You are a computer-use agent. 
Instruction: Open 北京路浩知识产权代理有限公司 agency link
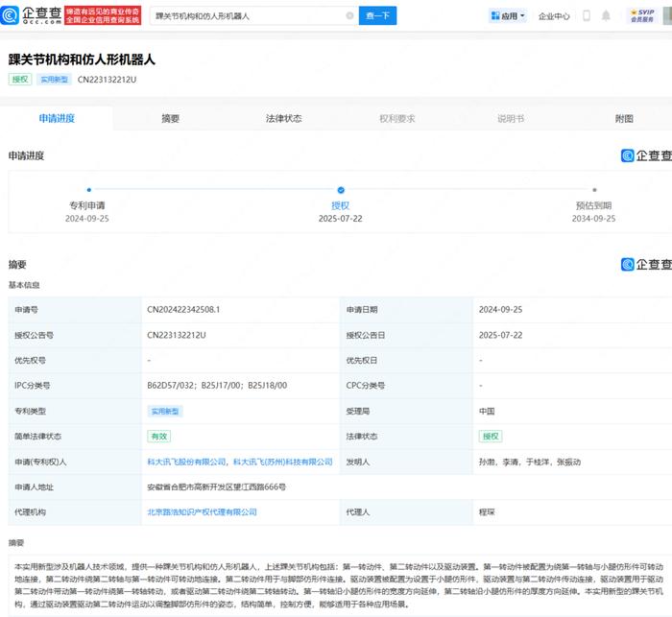pyautogui.click(x=202, y=512)
